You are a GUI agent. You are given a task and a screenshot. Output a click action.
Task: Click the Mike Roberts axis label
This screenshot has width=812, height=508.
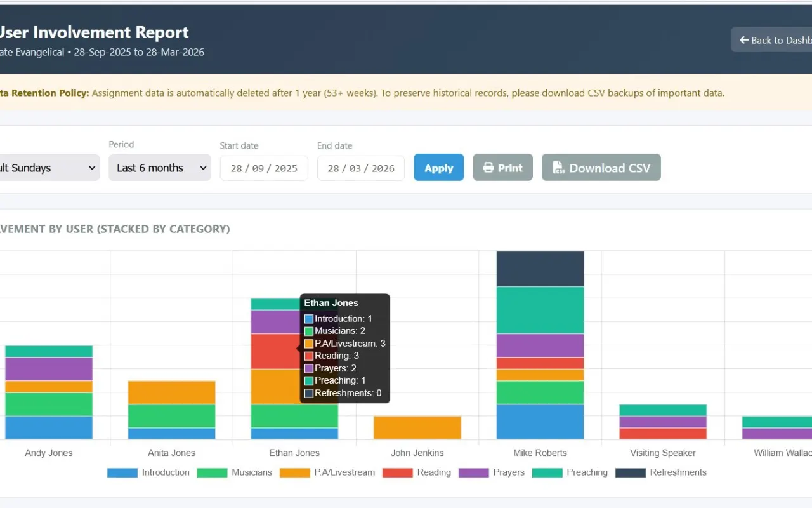pyautogui.click(x=540, y=453)
